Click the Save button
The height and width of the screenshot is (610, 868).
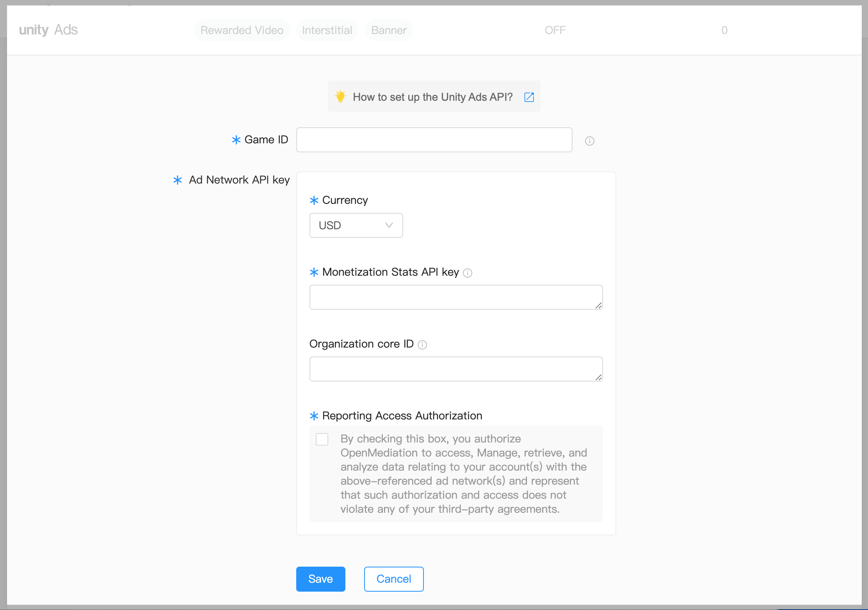click(320, 579)
